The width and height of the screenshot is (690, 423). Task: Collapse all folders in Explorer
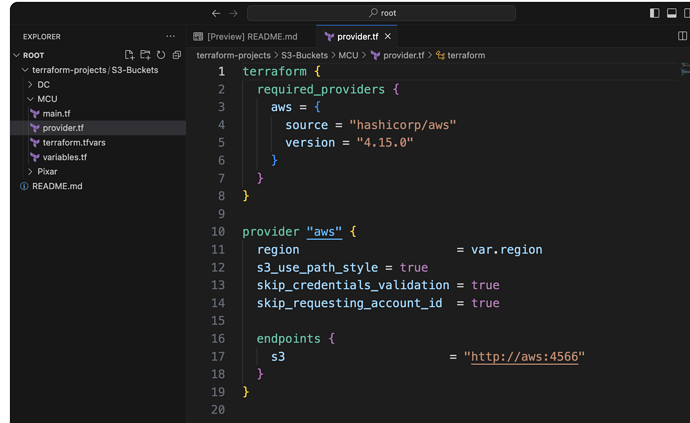coord(177,55)
